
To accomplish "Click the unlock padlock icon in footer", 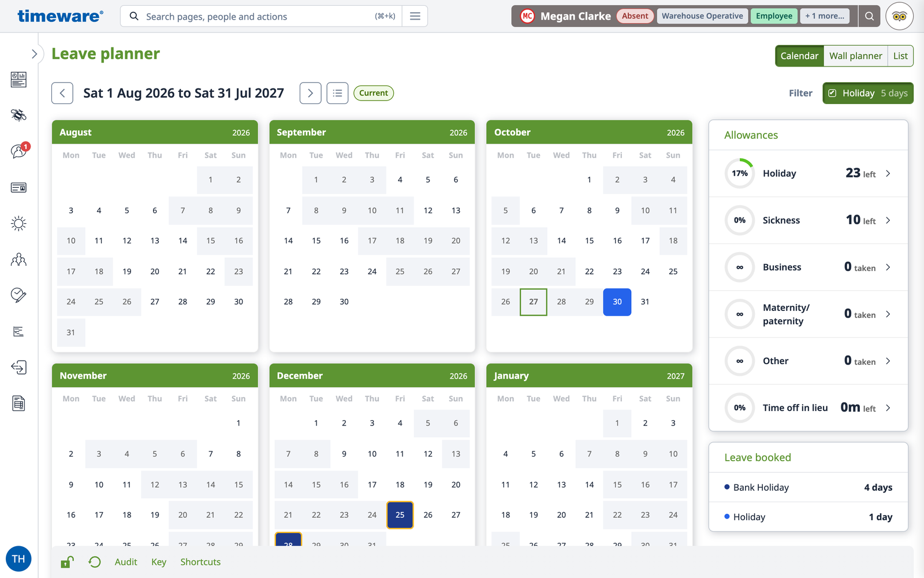I will click(x=68, y=562).
